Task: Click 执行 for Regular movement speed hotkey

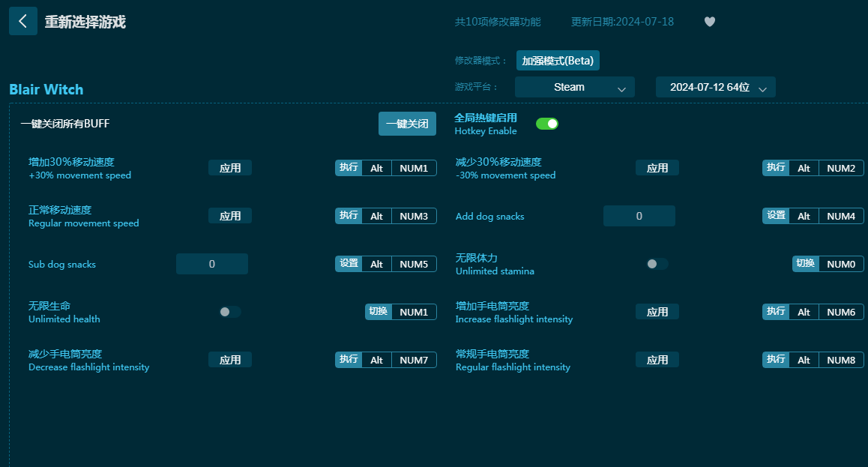Action: [x=349, y=216]
